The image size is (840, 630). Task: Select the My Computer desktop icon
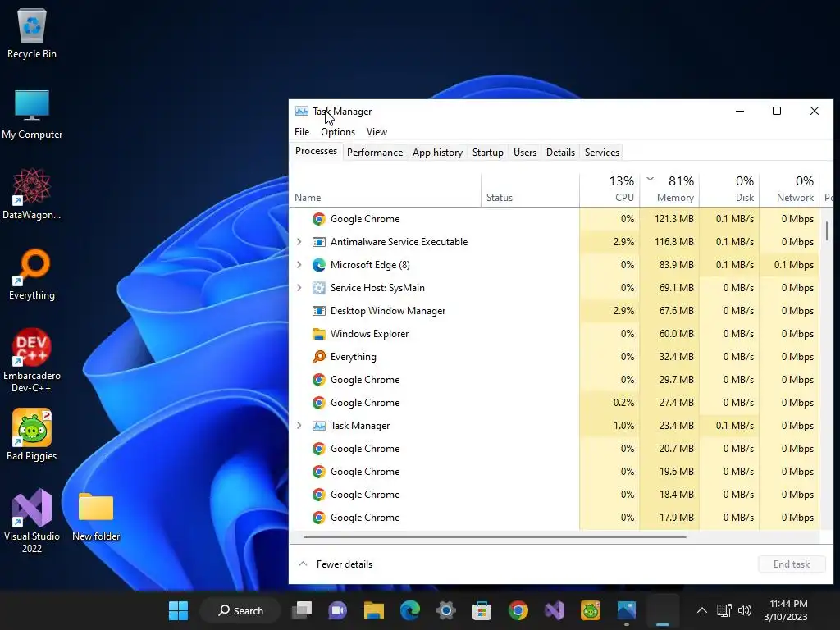coord(32,114)
